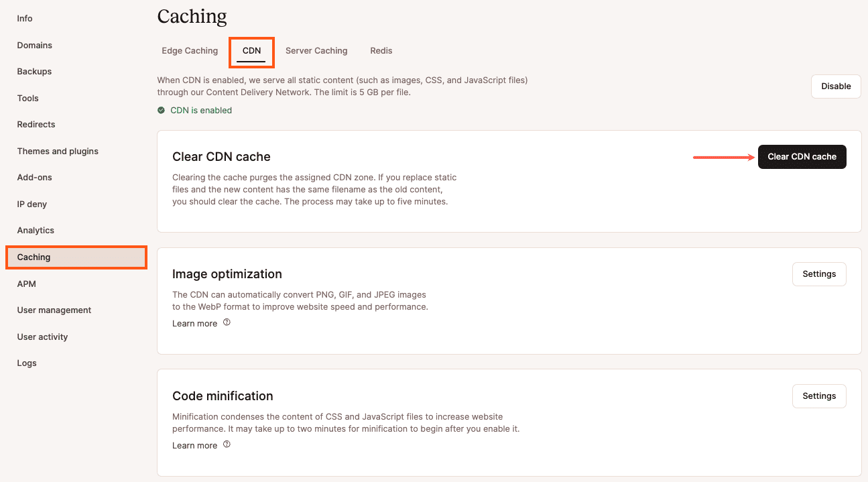
Task: Select the CDN tab
Action: 252,51
